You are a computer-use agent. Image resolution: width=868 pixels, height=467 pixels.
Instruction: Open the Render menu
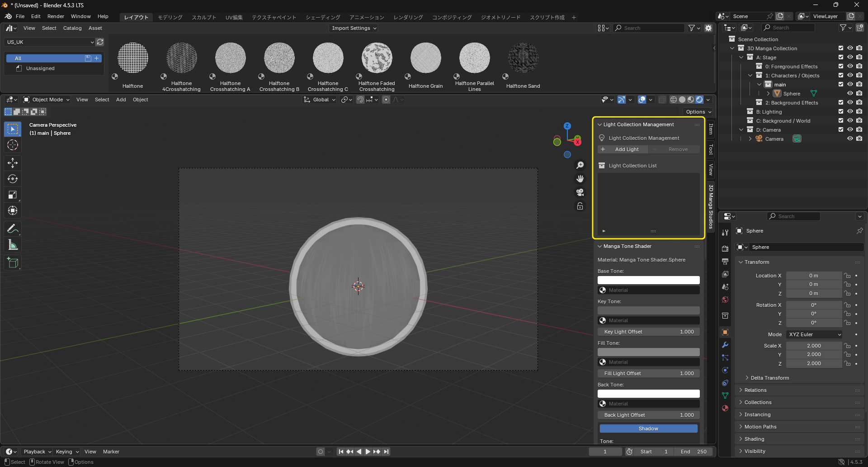point(56,16)
